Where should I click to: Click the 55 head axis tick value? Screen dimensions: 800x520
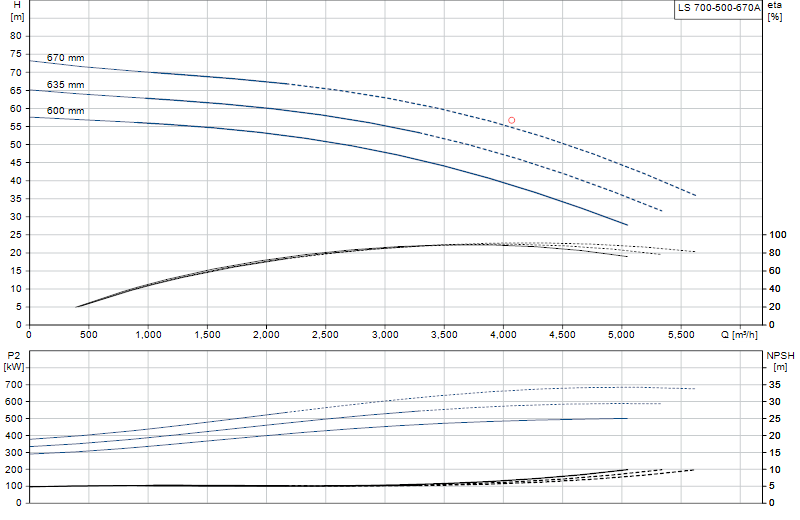[x=16, y=127]
